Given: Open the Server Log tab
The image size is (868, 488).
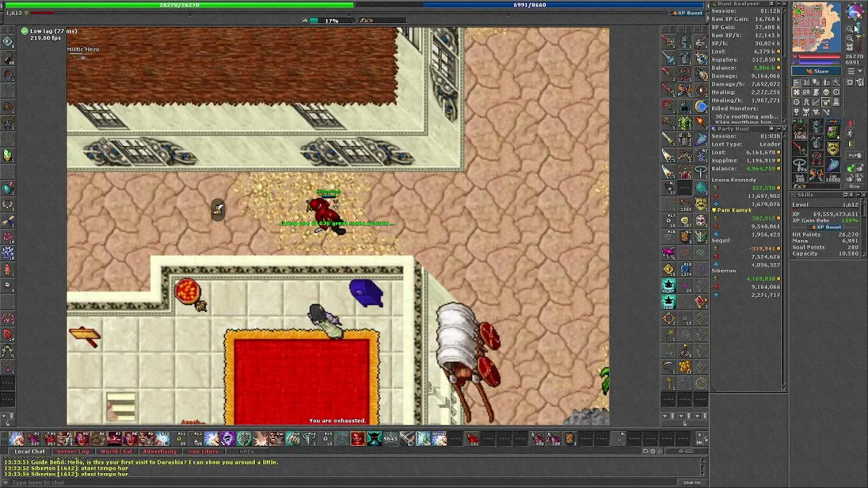Looking at the screenshot, I should coord(73,451).
